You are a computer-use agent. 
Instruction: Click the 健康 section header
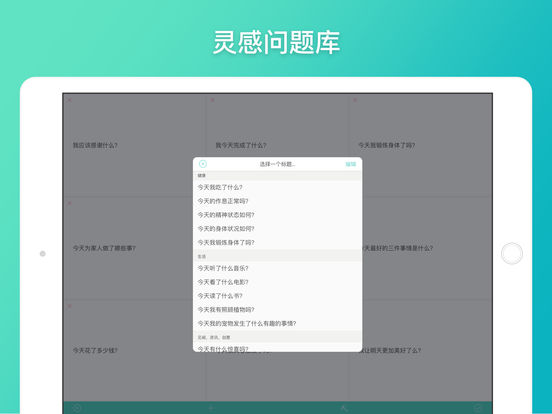click(x=277, y=175)
